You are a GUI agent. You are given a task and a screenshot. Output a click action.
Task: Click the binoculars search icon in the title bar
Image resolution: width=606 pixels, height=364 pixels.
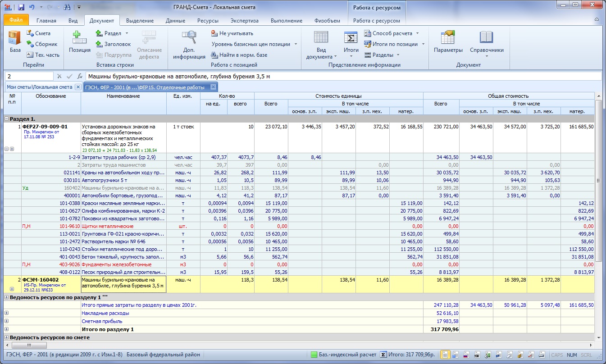pyautogui.click(x=67, y=7)
